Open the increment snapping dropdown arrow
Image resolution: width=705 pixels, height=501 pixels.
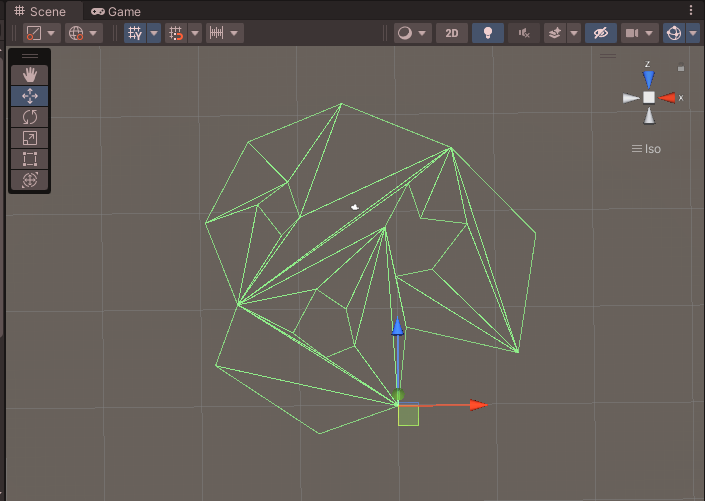[234, 33]
